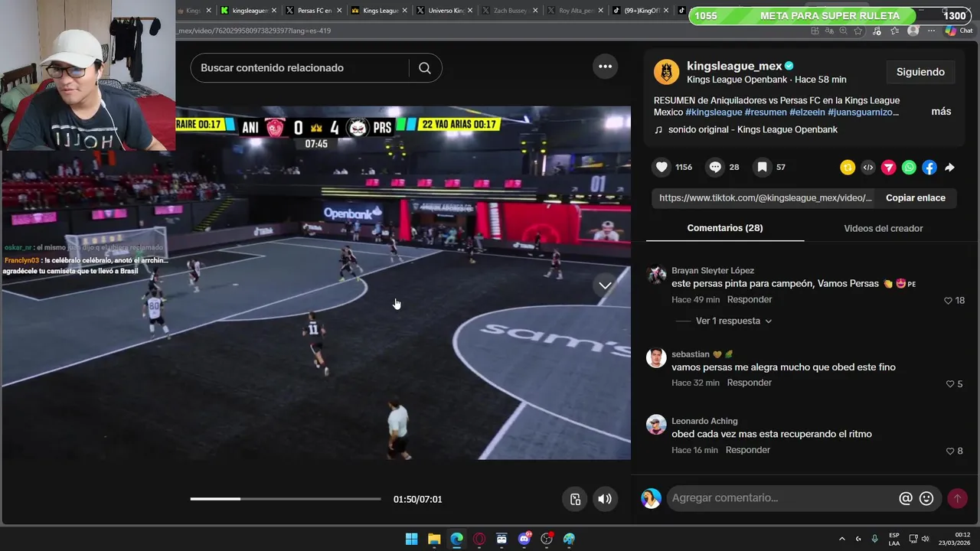The width and height of the screenshot is (980, 551).
Task: Switch to Comentarios (28) tab
Action: pyautogui.click(x=725, y=228)
